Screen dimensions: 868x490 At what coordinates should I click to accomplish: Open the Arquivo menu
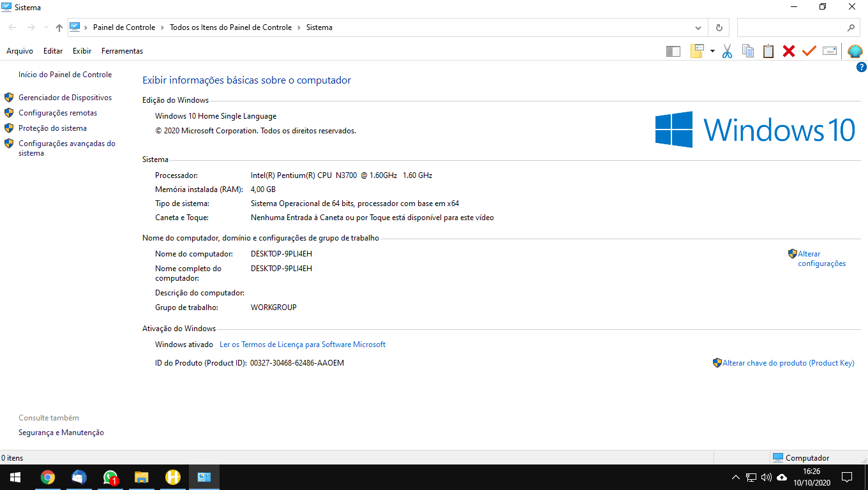coord(20,51)
